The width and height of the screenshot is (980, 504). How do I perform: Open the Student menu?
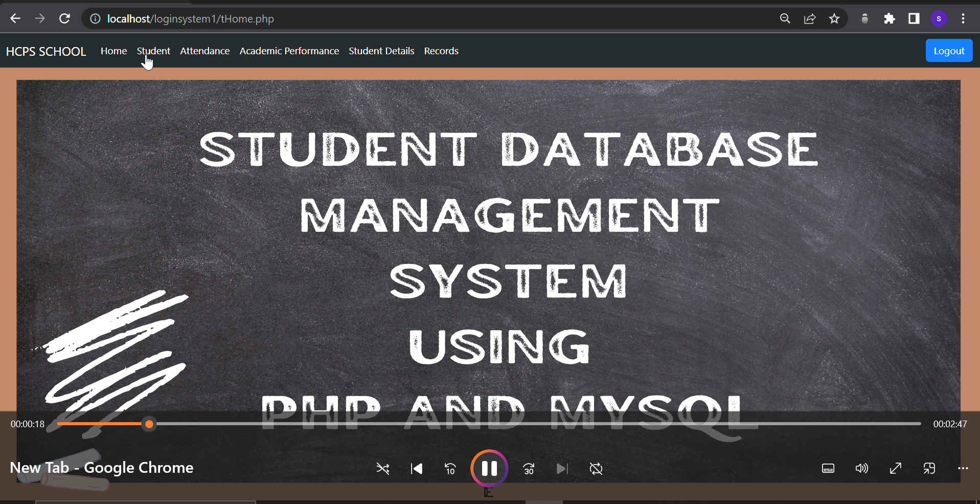pyautogui.click(x=153, y=51)
